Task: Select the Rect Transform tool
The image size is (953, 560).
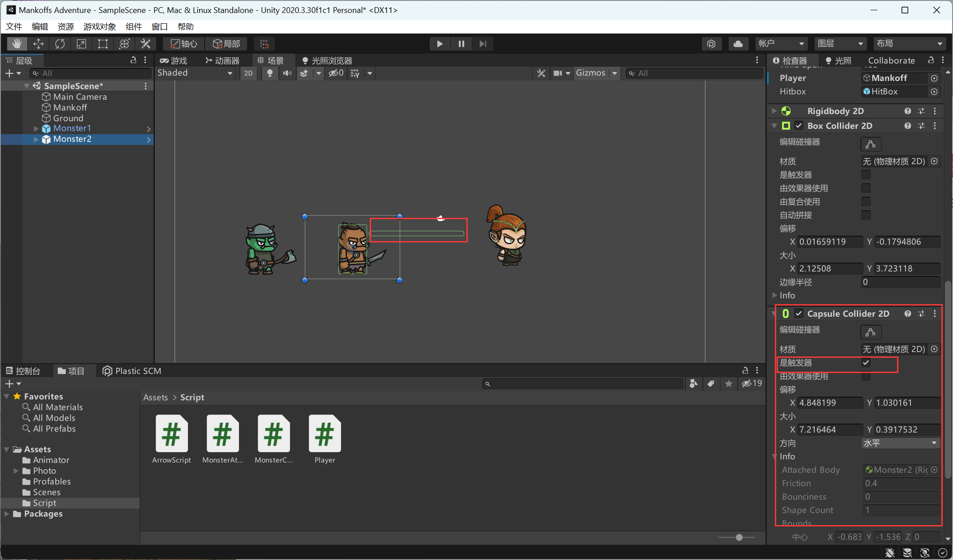Action: pos(103,44)
